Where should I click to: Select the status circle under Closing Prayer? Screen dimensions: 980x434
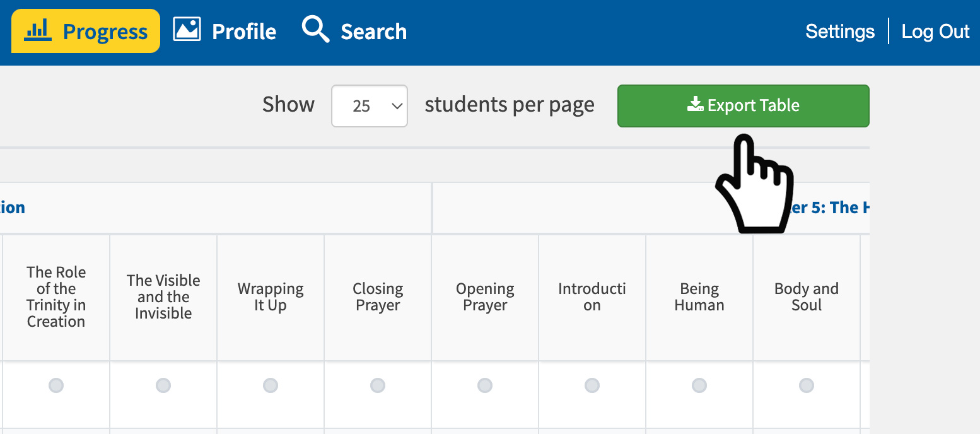(x=378, y=385)
